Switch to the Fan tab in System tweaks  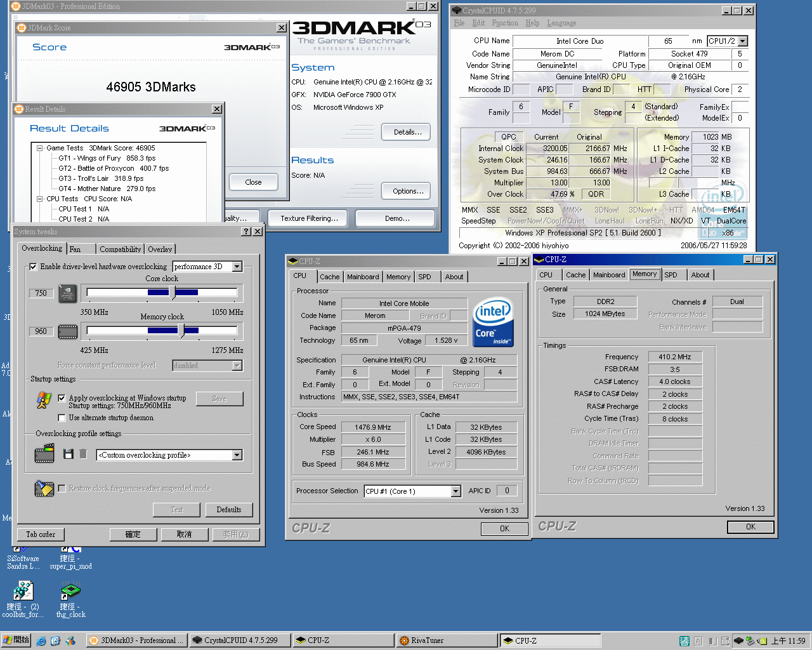[x=81, y=249]
